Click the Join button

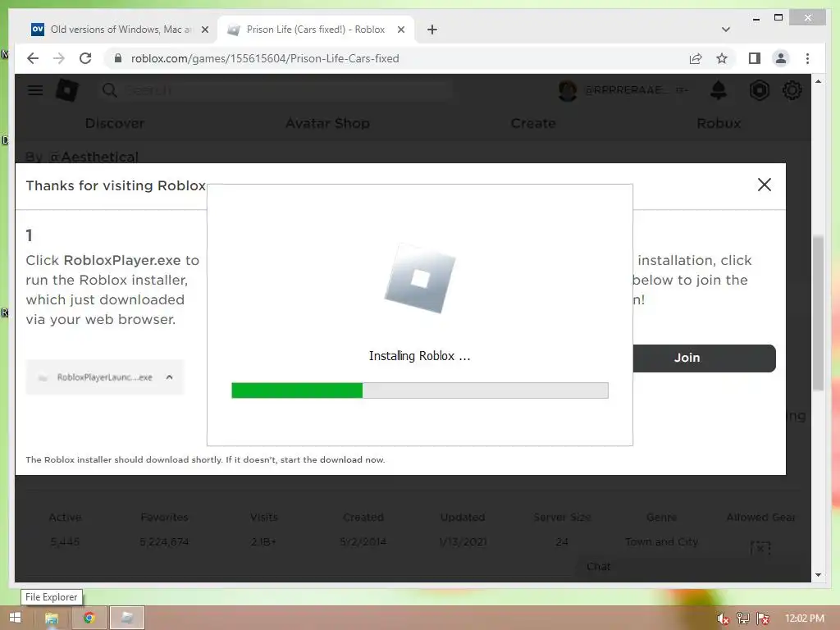704,358
